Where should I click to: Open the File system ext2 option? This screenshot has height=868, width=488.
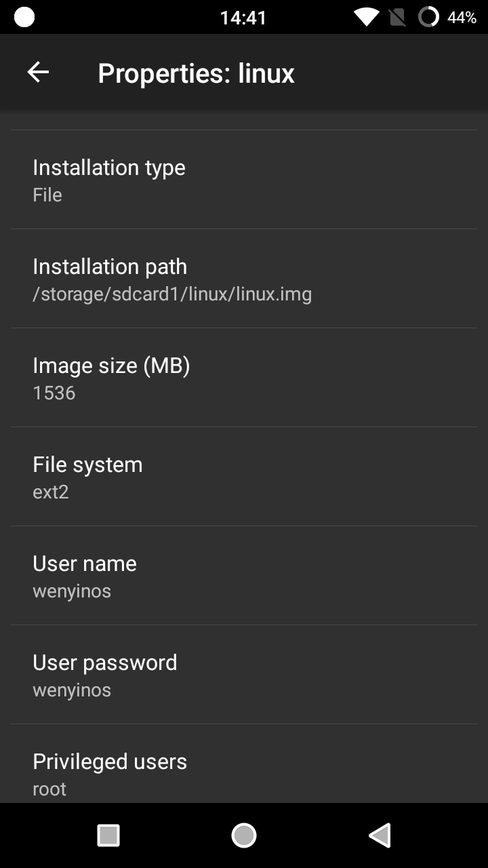[x=244, y=477]
